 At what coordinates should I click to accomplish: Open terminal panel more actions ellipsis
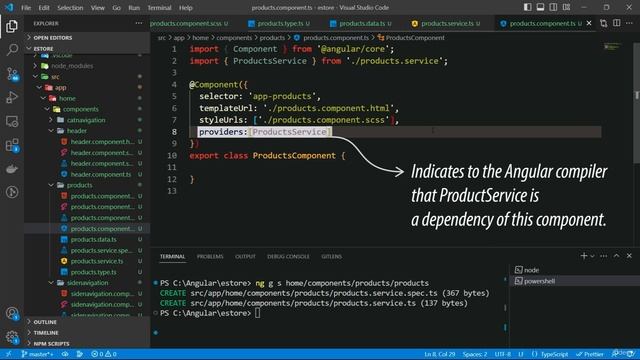604,256
